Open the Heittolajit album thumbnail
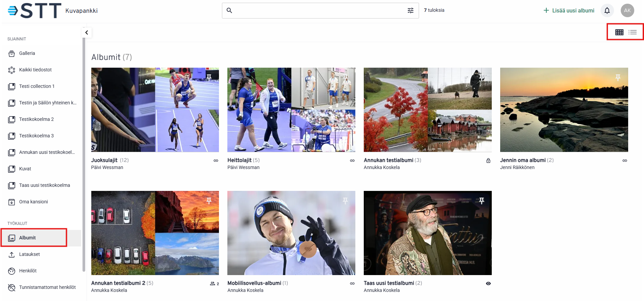The image size is (644, 301). point(291,110)
